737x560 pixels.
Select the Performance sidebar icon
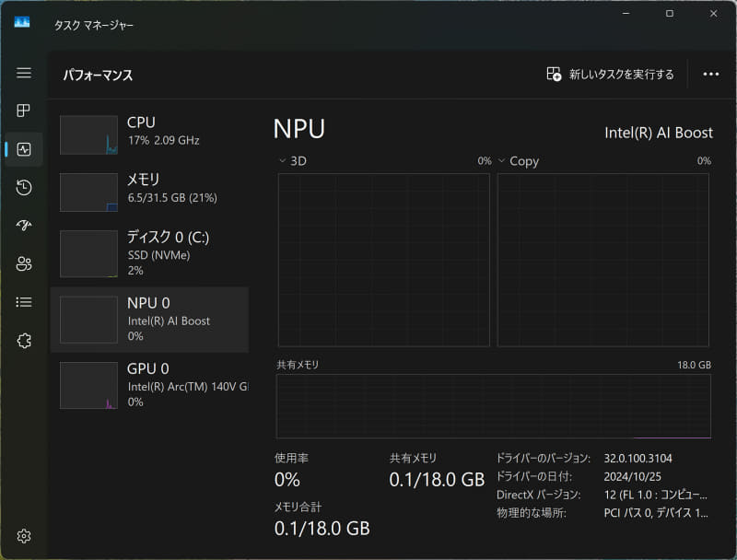point(23,149)
